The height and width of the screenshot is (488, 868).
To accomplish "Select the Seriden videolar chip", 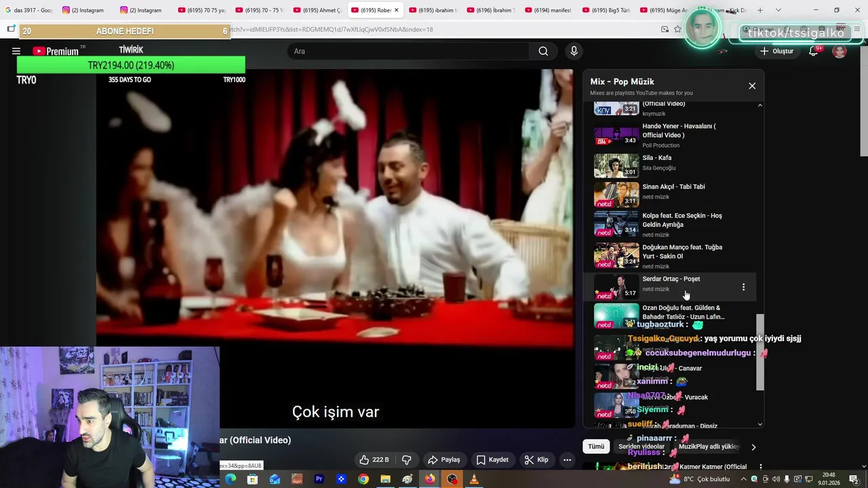I will pos(642,447).
